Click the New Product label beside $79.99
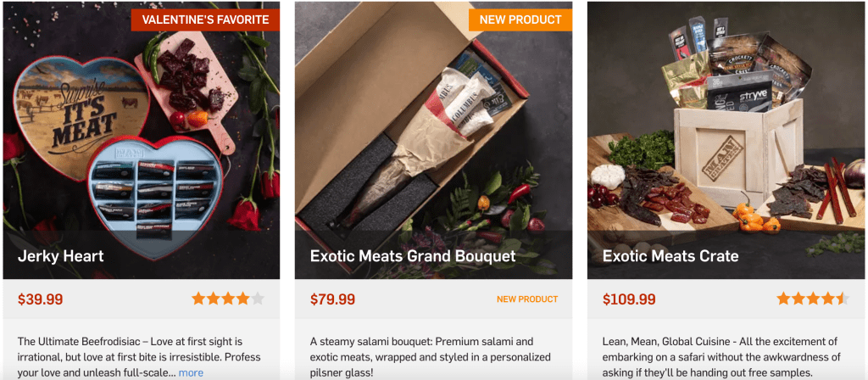Screen dimensions: 868x380 click(527, 299)
